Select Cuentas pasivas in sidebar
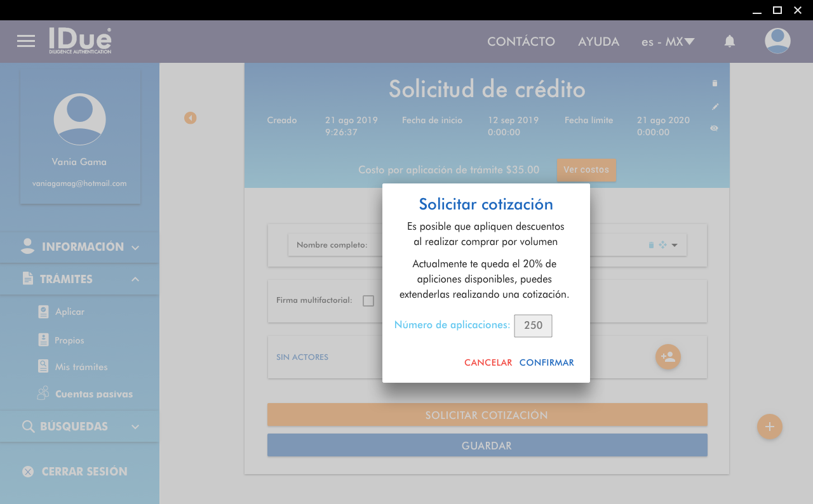The height and width of the screenshot is (504, 813). pyautogui.click(x=93, y=394)
